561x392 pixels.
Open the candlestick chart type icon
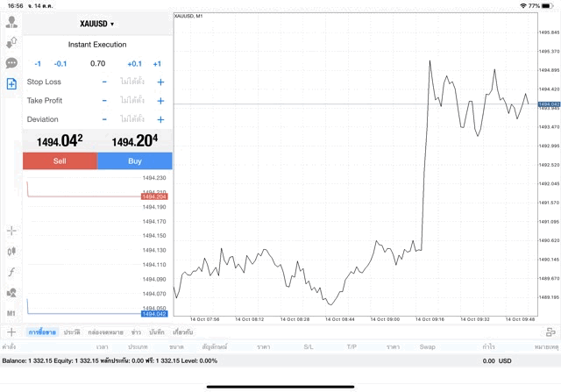pos(11,252)
